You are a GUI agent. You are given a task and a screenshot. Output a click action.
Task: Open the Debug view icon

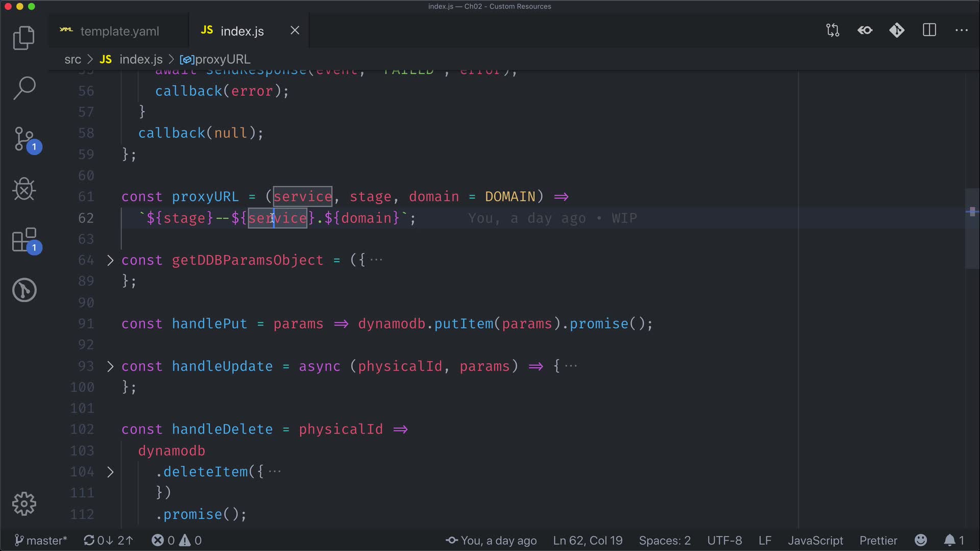coord(24,189)
